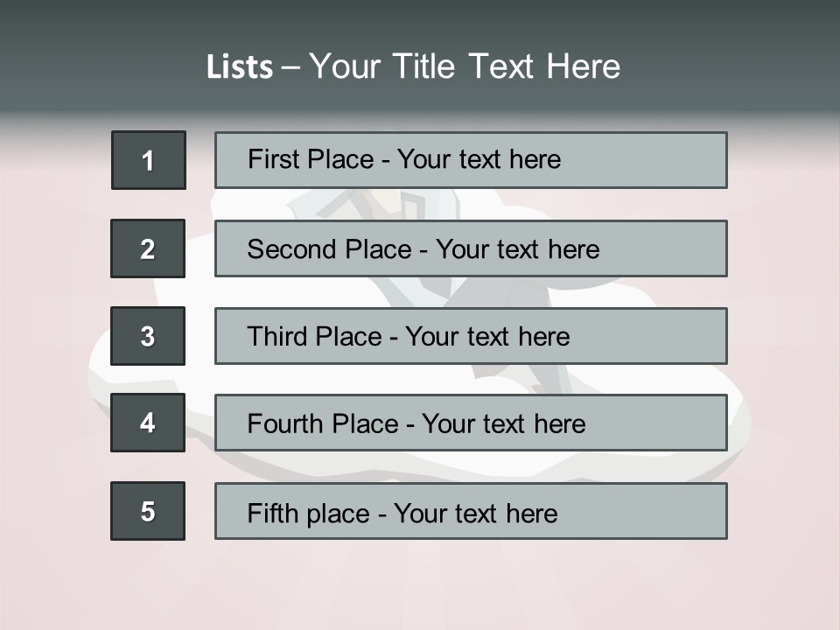
Task: Click the number 1 box
Action: point(149,160)
